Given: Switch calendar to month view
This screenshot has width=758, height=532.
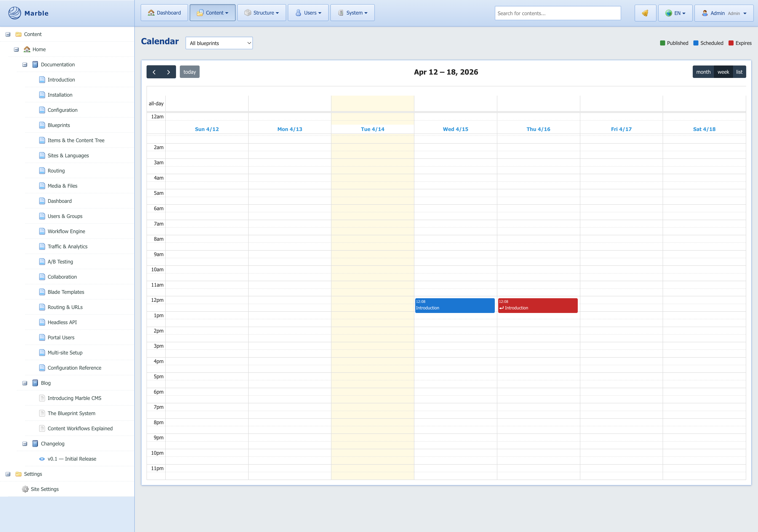Looking at the screenshot, I should click(x=703, y=72).
